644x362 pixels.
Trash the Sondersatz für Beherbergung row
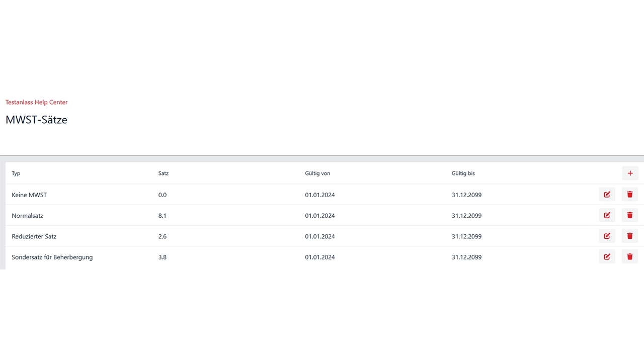pyautogui.click(x=630, y=257)
